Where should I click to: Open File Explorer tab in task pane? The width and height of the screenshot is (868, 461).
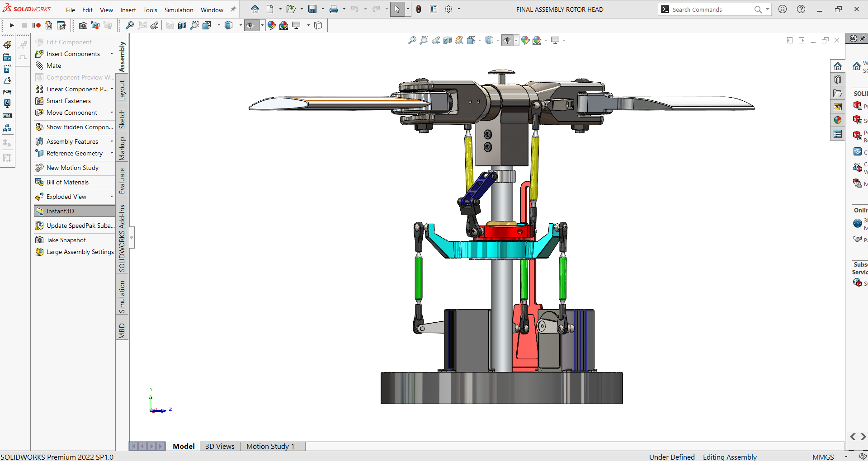coord(838,93)
